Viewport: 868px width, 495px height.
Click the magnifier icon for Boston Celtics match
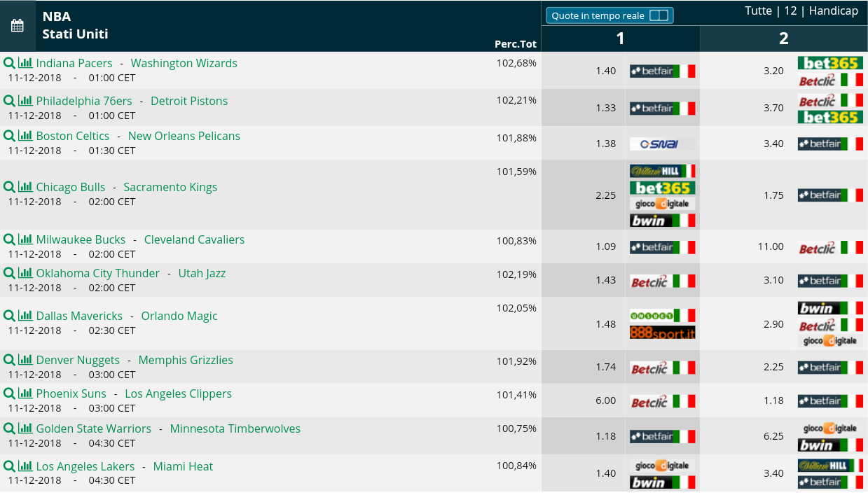[x=9, y=136]
